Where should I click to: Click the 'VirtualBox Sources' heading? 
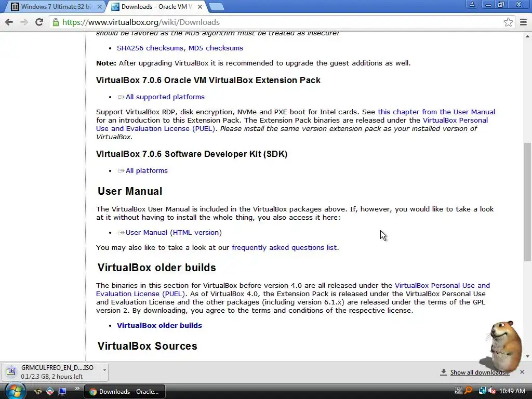[147, 346]
